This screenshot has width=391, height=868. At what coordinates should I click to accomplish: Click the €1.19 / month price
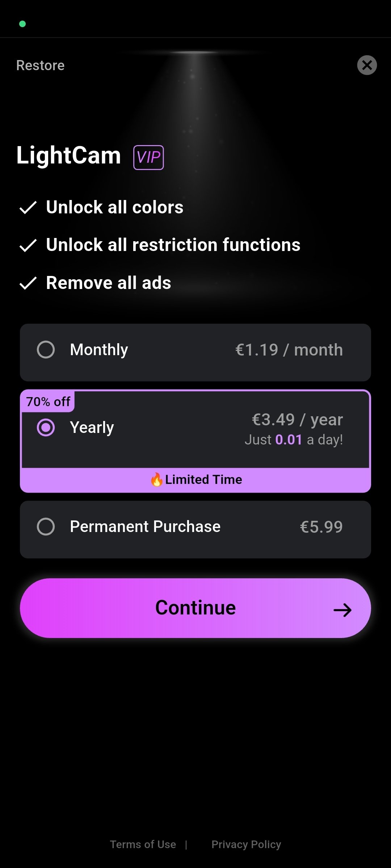(x=289, y=350)
